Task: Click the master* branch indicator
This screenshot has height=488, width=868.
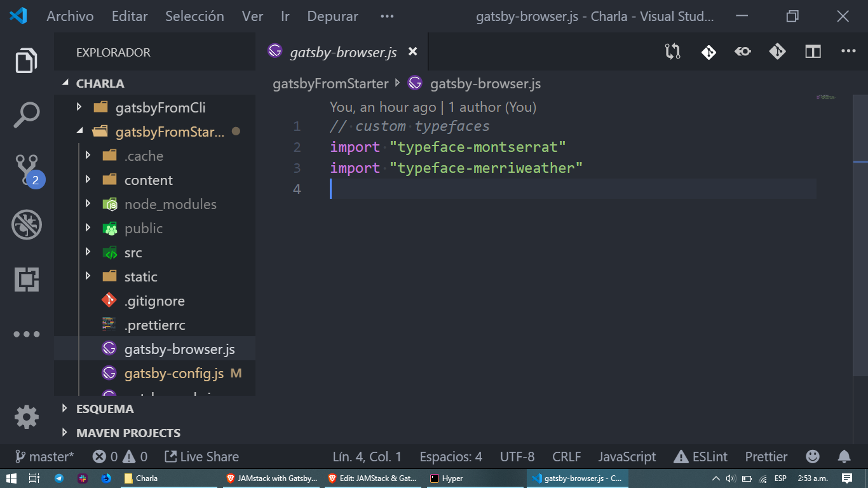Action: click(44, 456)
